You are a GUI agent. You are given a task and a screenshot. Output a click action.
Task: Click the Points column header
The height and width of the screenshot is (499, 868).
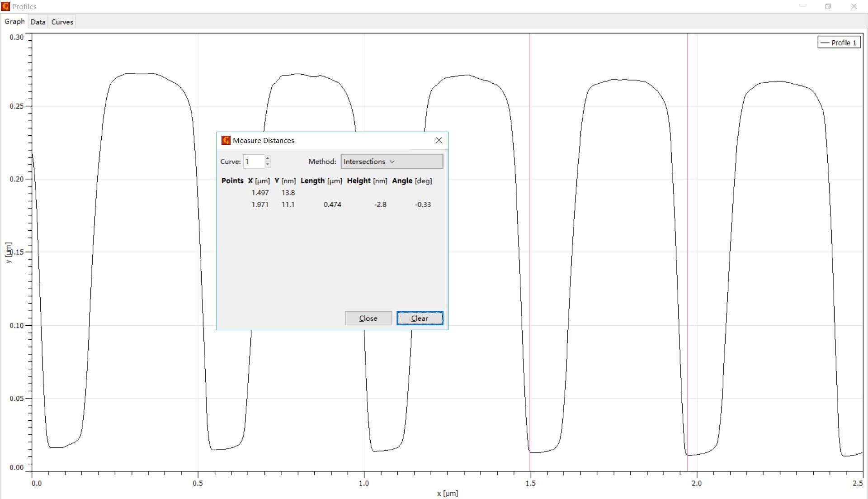click(x=232, y=181)
